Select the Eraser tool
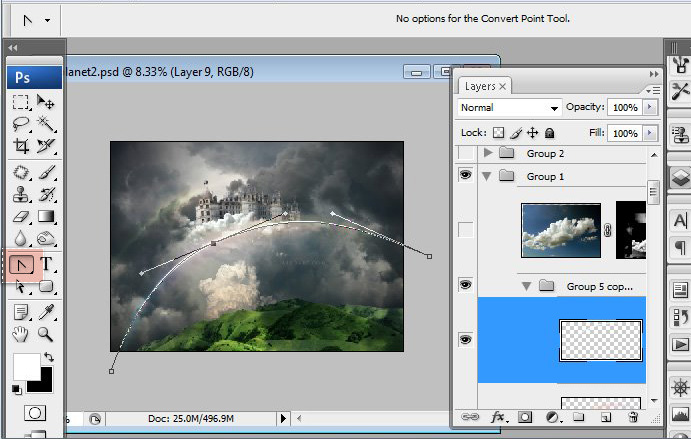691x439 pixels. pyautogui.click(x=20, y=216)
